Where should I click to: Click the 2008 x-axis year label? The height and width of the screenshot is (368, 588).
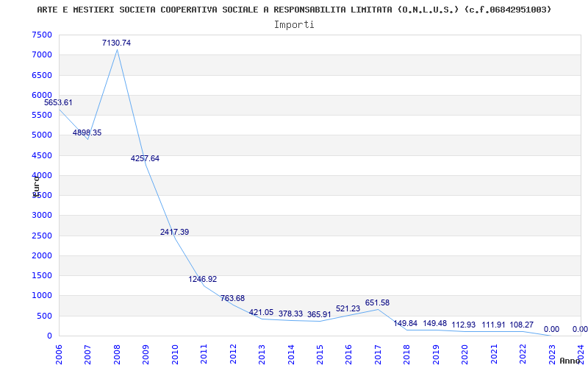tap(117, 354)
